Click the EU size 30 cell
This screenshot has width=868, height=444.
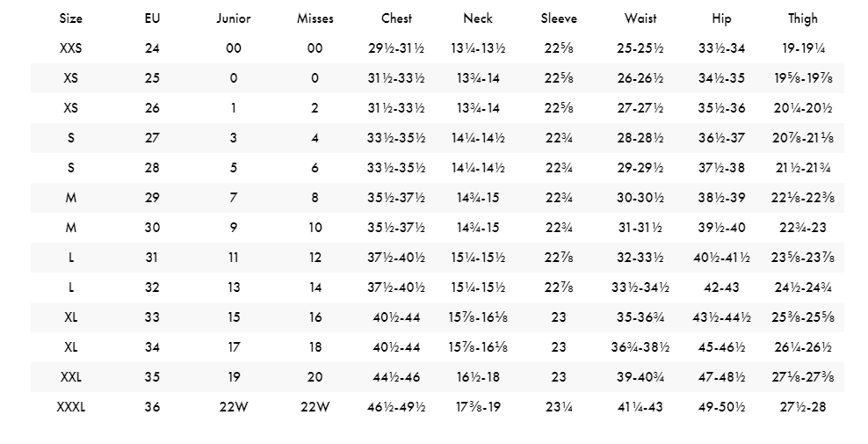[152, 228]
